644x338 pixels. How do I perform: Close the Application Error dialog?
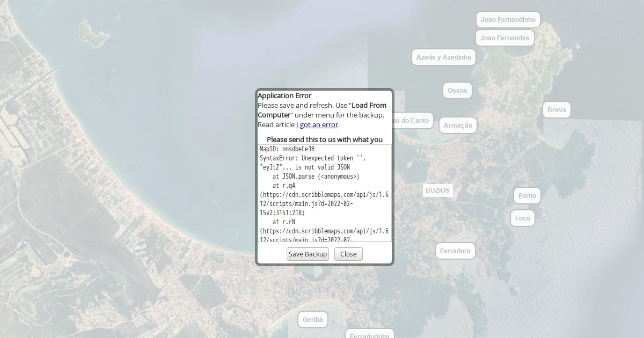coord(348,254)
